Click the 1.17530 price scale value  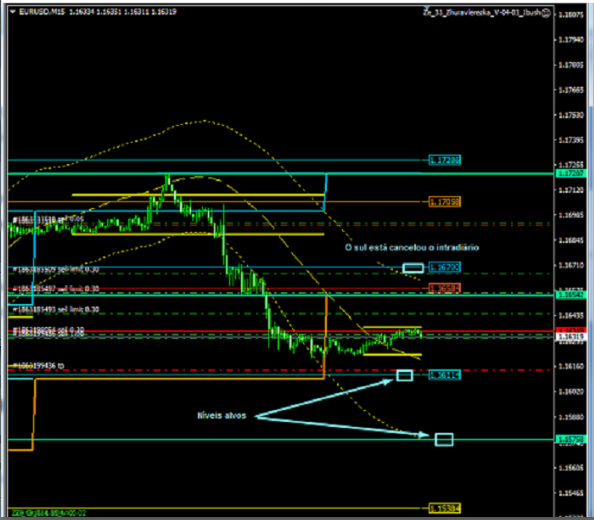point(571,115)
